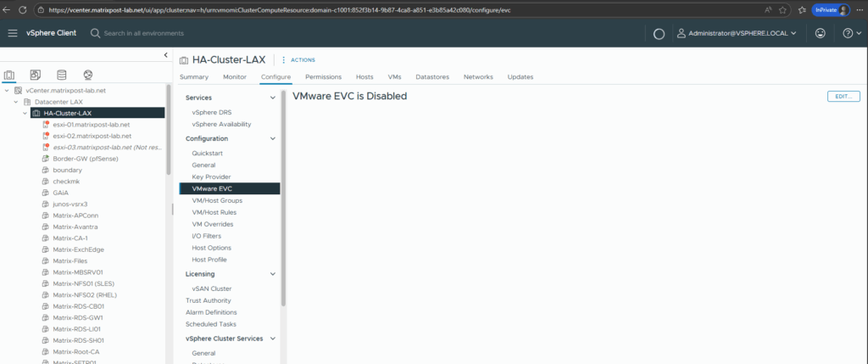Switch to the Updates tab

pos(520,77)
